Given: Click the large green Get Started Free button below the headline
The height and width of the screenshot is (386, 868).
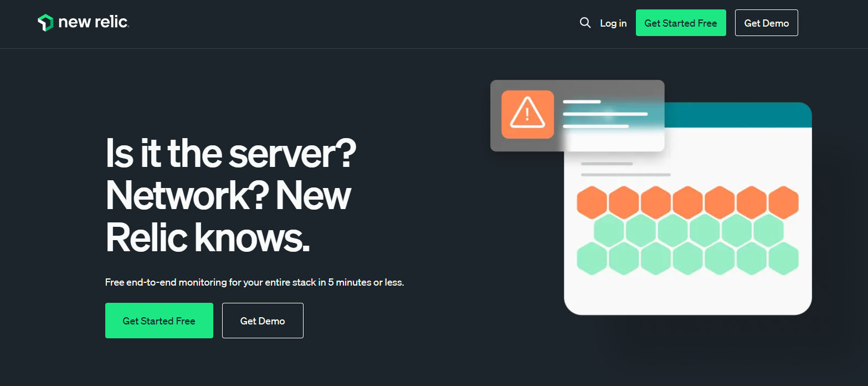Looking at the screenshot, I should (x=159, y=321).
